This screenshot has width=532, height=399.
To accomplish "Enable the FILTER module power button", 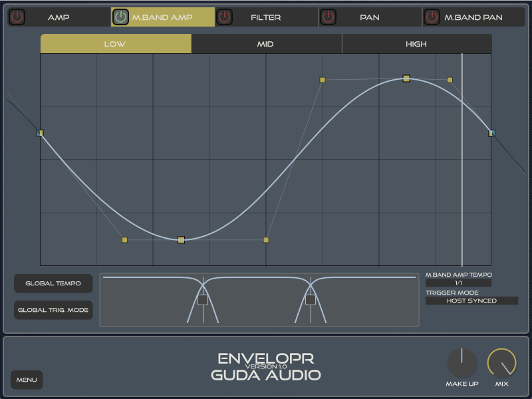I will [225, 17].
